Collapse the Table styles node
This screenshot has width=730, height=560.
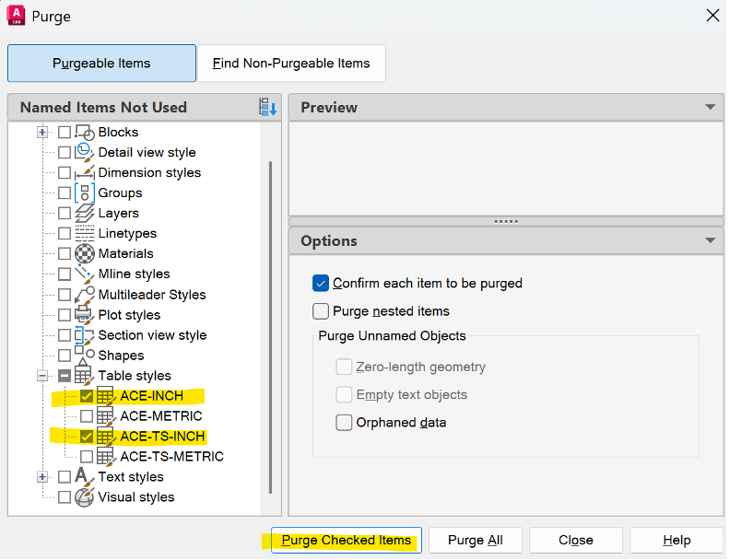[42, 376]
